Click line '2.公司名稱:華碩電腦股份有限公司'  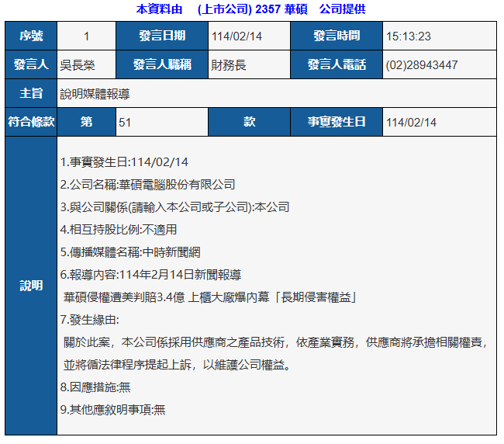(x=147, y=185)
